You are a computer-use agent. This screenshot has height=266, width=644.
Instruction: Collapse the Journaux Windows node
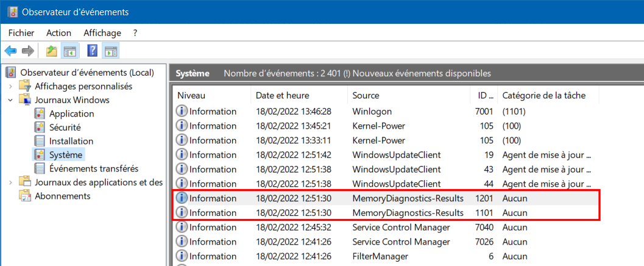(11, 100)
